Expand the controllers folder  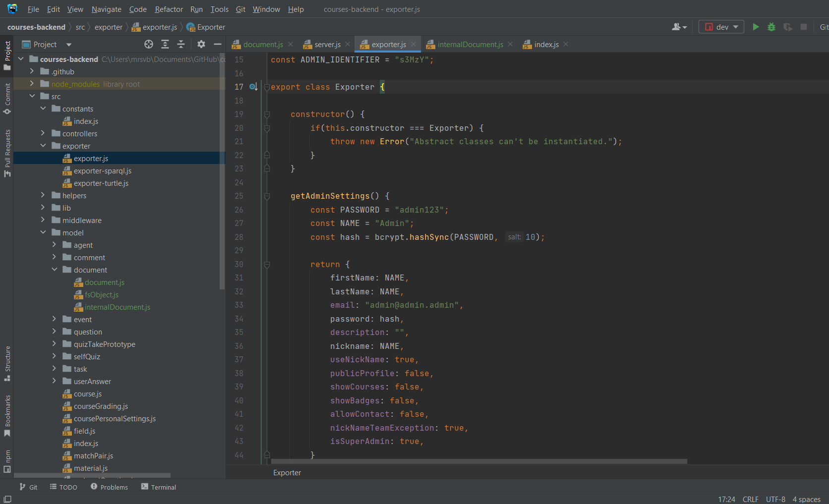43,133
